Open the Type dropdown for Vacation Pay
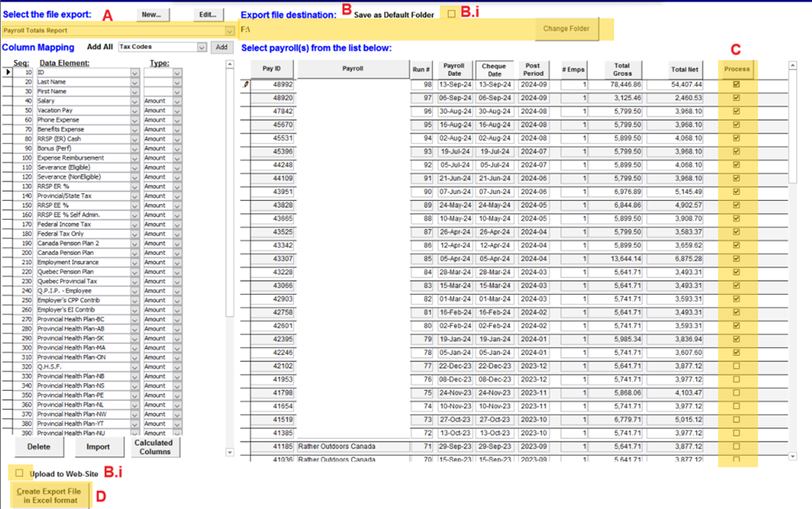This screenshot has height=509, width=812. coord(177,110)
